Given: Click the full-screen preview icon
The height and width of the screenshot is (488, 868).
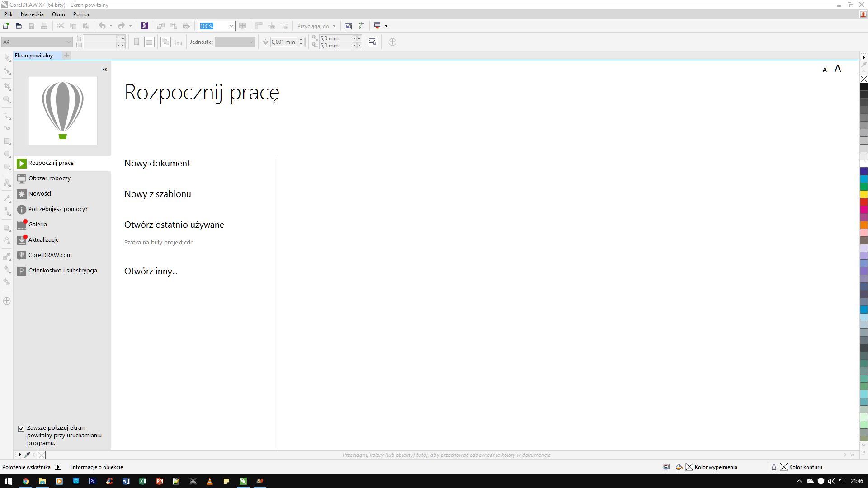Looking at the screenshot, I should (x=243, y=26).
